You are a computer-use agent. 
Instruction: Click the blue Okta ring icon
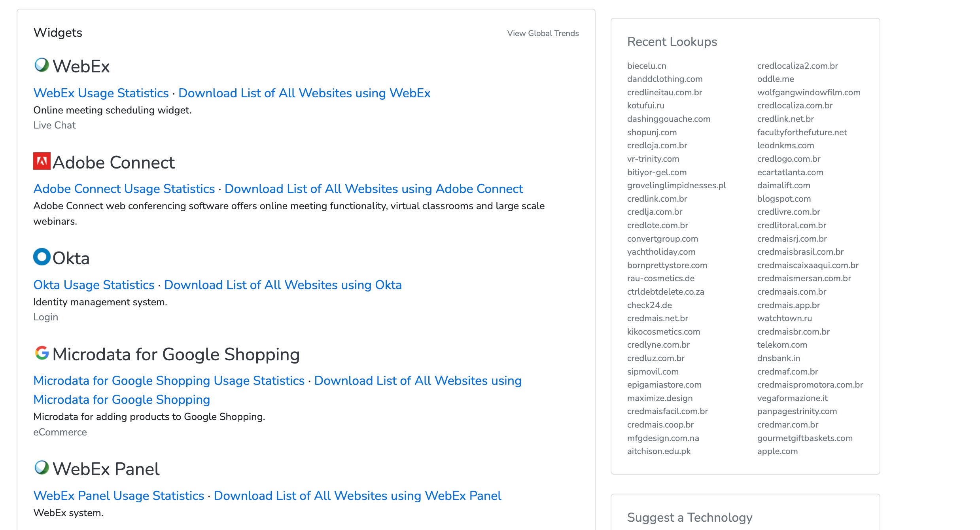(x=42, y=257)
